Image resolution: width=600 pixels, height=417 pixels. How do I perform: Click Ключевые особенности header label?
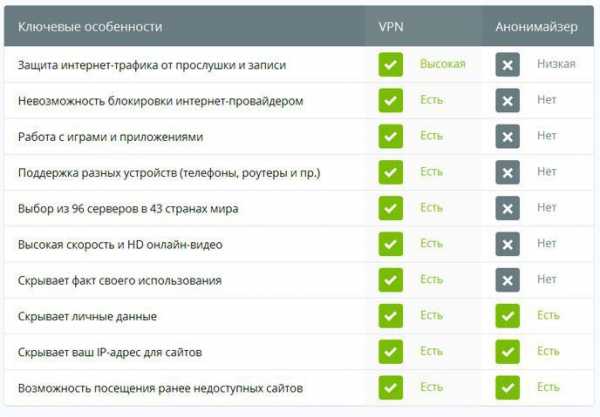(x=90, y=27)
